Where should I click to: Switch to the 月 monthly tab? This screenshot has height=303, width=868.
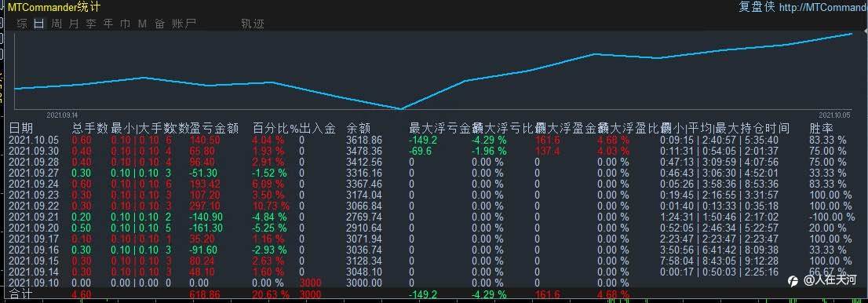[x=74, y=24]
